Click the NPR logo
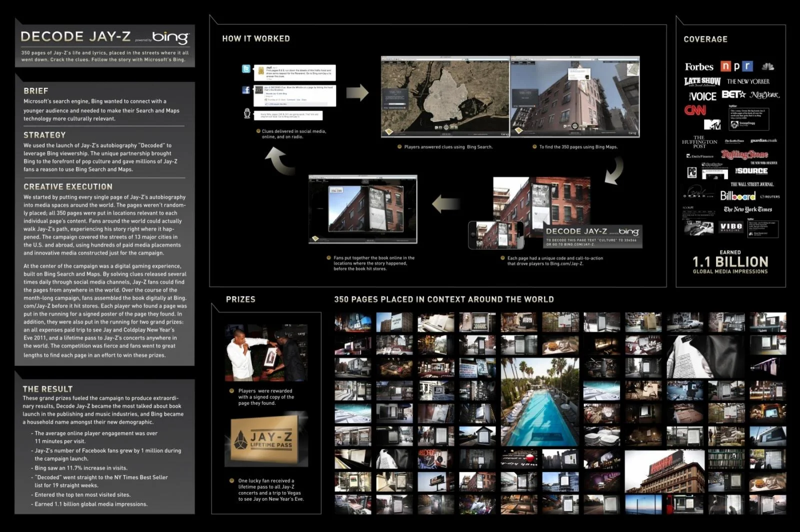 point(736,66)
